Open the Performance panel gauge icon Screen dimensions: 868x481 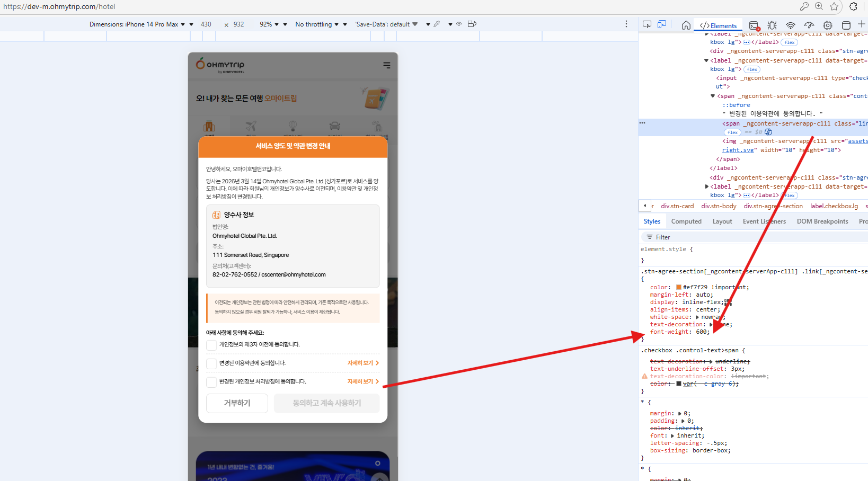pyautogui.click(x=809, y=25)
